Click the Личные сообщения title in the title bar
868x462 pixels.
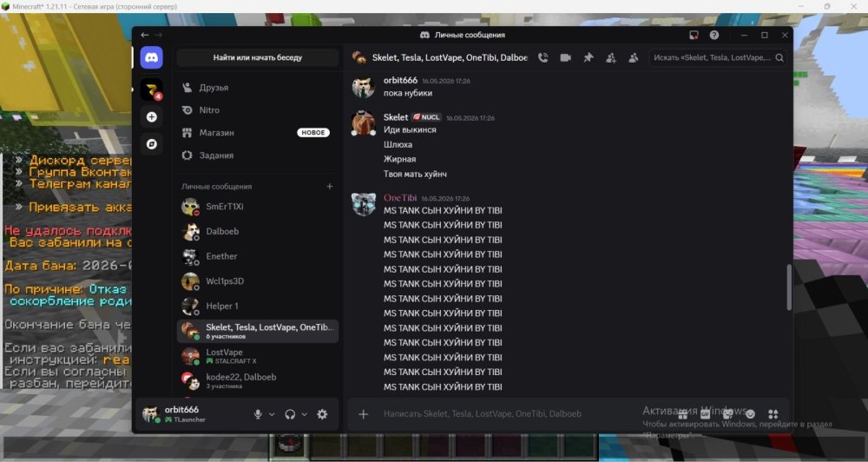pyautogui.click(x=470, y=35)
